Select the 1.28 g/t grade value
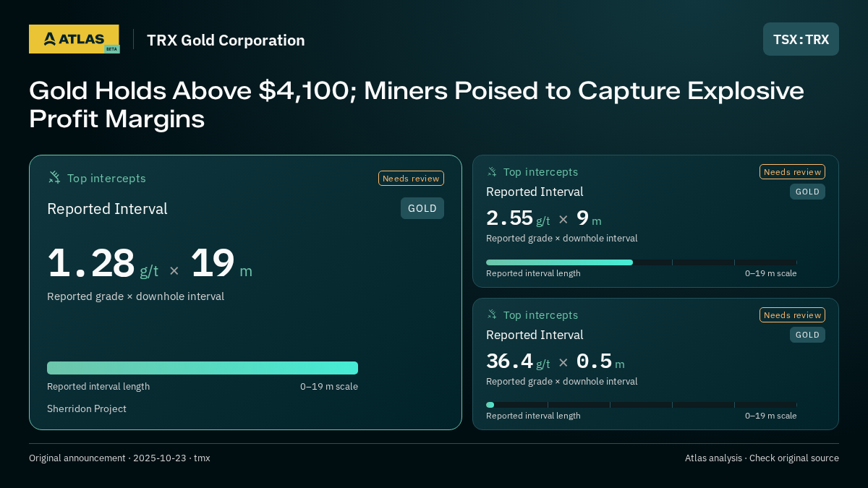 click(x=103, y=264)
